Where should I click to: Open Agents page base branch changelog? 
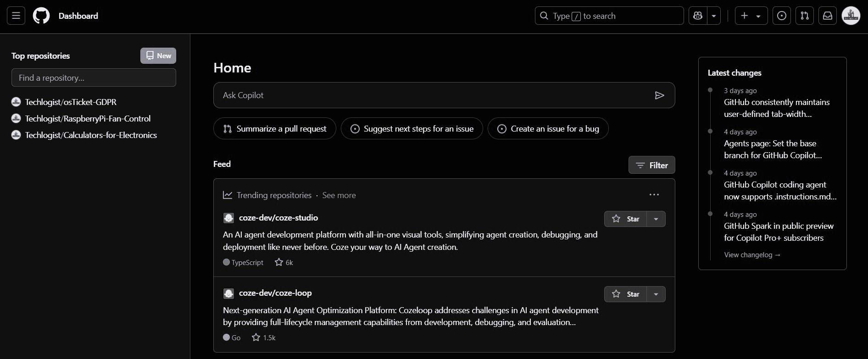click(773, 149)
